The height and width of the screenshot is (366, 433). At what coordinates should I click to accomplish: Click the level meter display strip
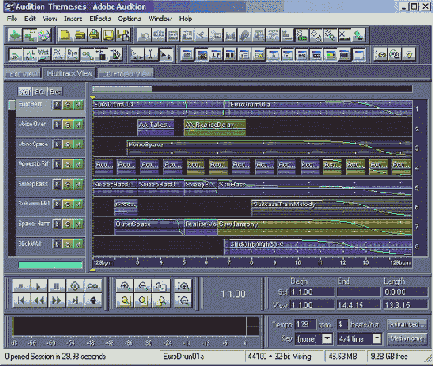coord(136,326)
